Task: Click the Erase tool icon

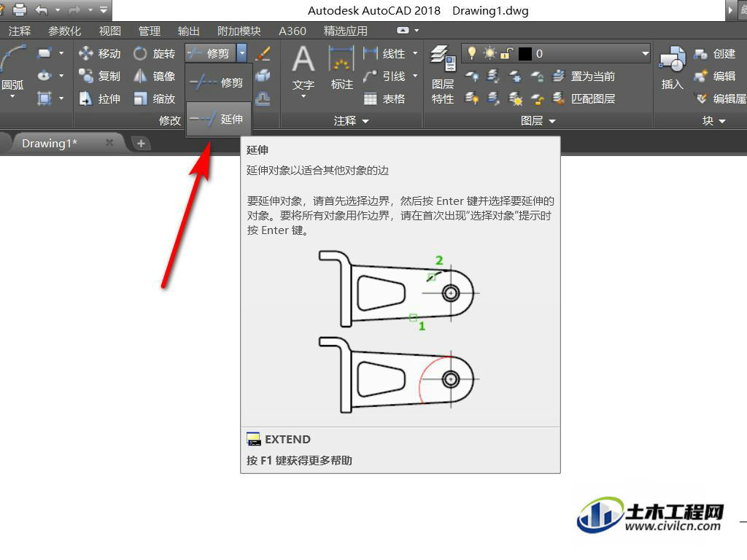Action: coord(263,53)
